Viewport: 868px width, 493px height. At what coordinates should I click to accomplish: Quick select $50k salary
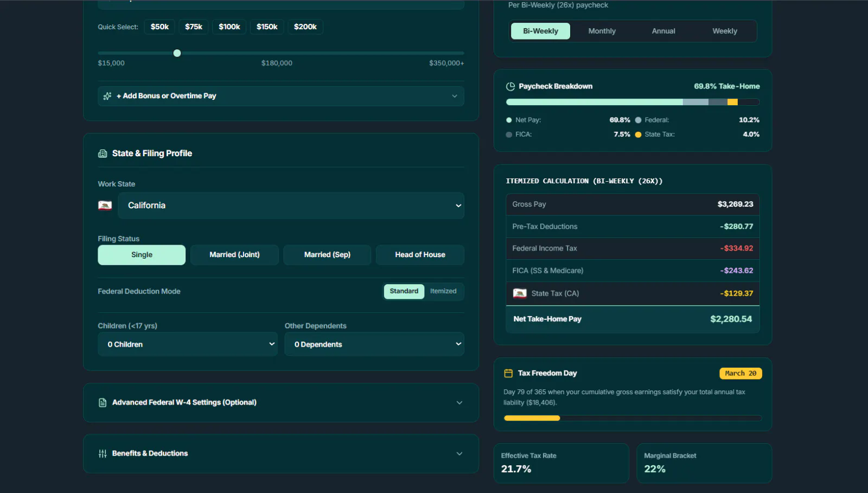click(x=159, y=27)
